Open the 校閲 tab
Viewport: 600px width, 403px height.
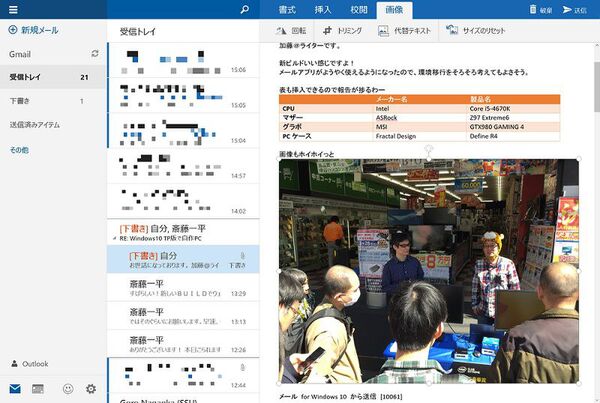pos(359,10)
